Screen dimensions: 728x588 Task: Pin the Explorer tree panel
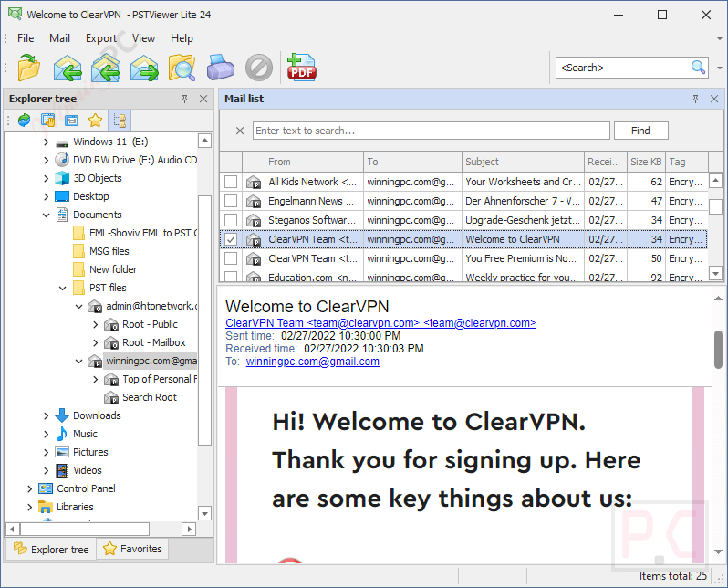(x=185, y=99)
